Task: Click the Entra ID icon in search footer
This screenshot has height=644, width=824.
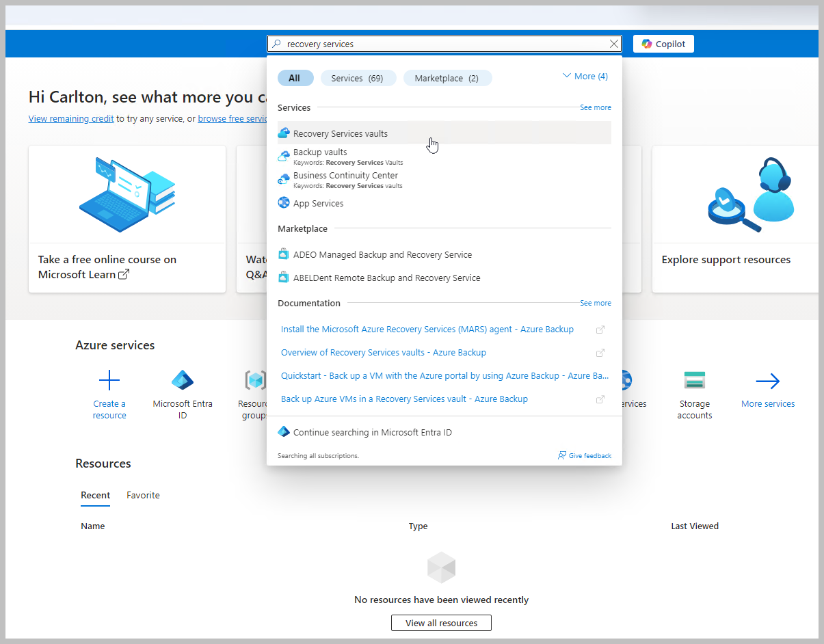Action: (284, 432)
